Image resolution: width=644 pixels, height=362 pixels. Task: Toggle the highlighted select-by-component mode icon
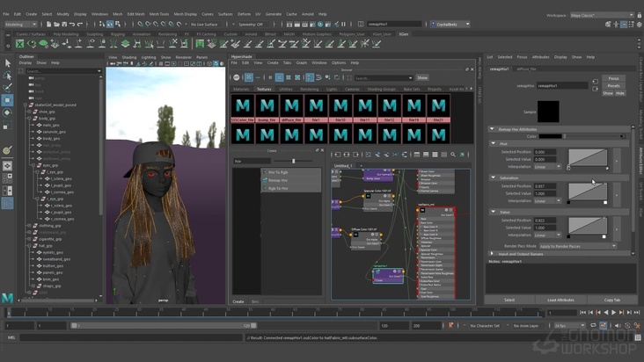(x=110, y=25)
